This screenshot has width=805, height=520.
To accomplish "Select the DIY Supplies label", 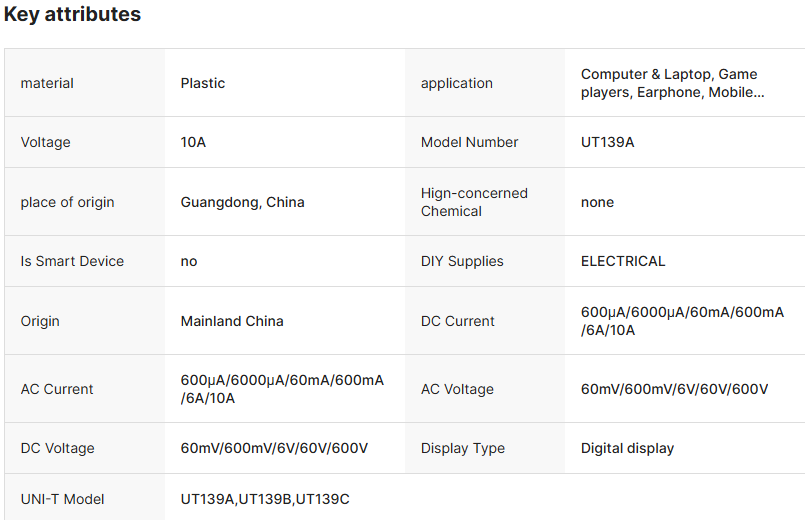I will click(462, 261).
